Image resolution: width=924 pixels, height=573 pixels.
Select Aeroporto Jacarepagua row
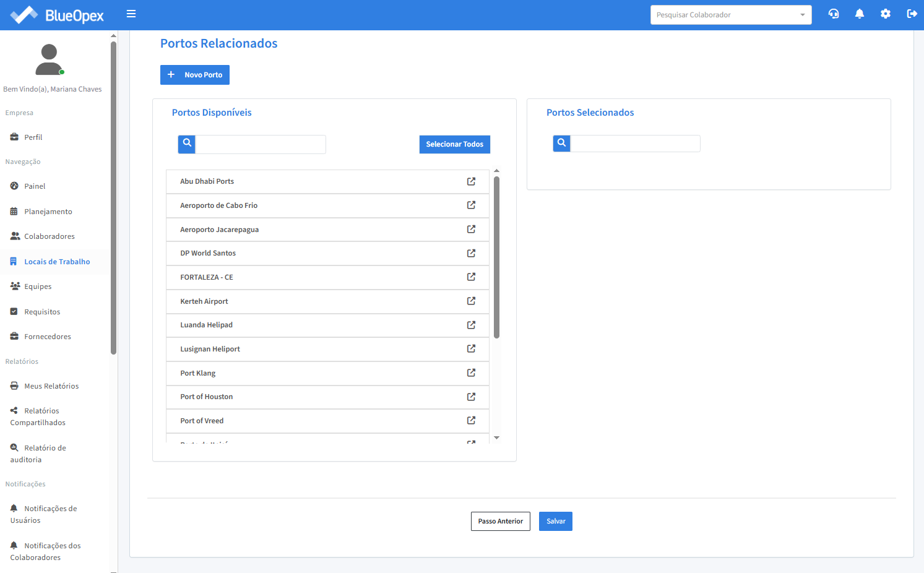click(x=327, y=230)
